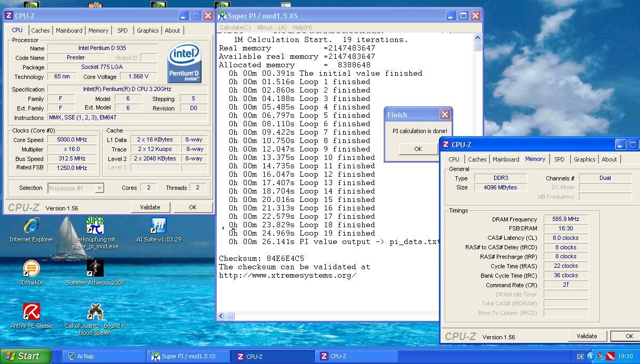This screenshot has width=640, height=364.
Task: Expand the hidden tray icons arrow
Action: pos(591,356)
